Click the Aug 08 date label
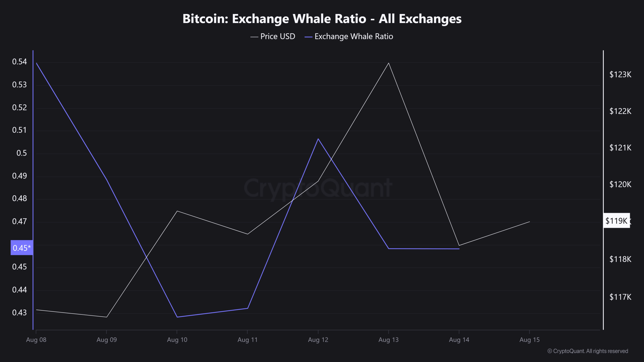Image resolution: width=644 pixels, height=362 pixels. pyautogui.click(x=36, y=340)
